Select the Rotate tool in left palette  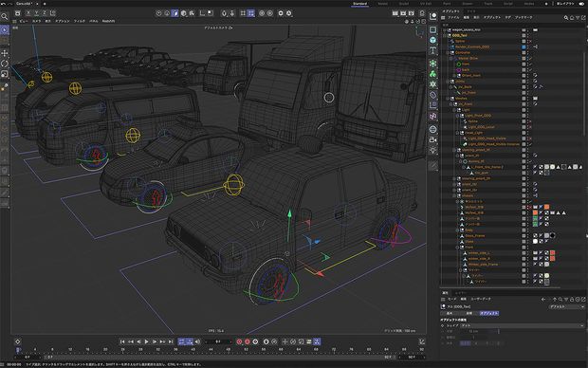[5, 64]
